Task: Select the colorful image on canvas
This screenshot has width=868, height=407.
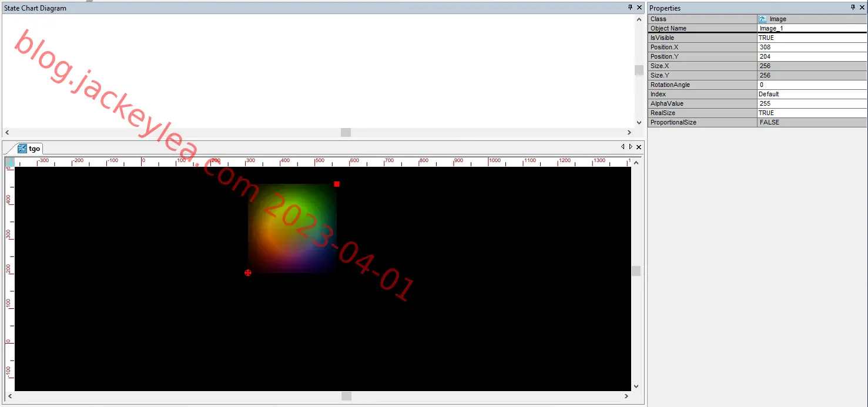Action: coord(292,228)
